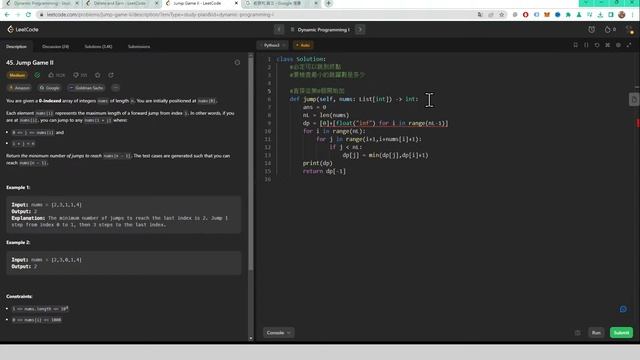This screenshot has height=360, width=640.
Task: Open the side panel handle at the editor edge
Action: tap(634, 100)
